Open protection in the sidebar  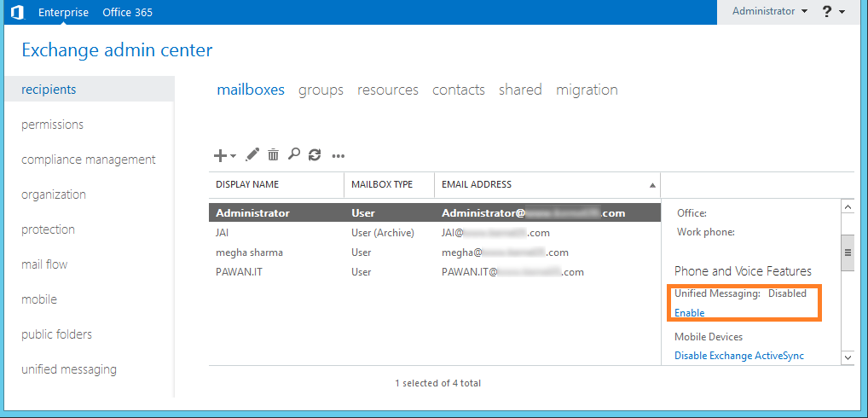(x=48, y=229)
